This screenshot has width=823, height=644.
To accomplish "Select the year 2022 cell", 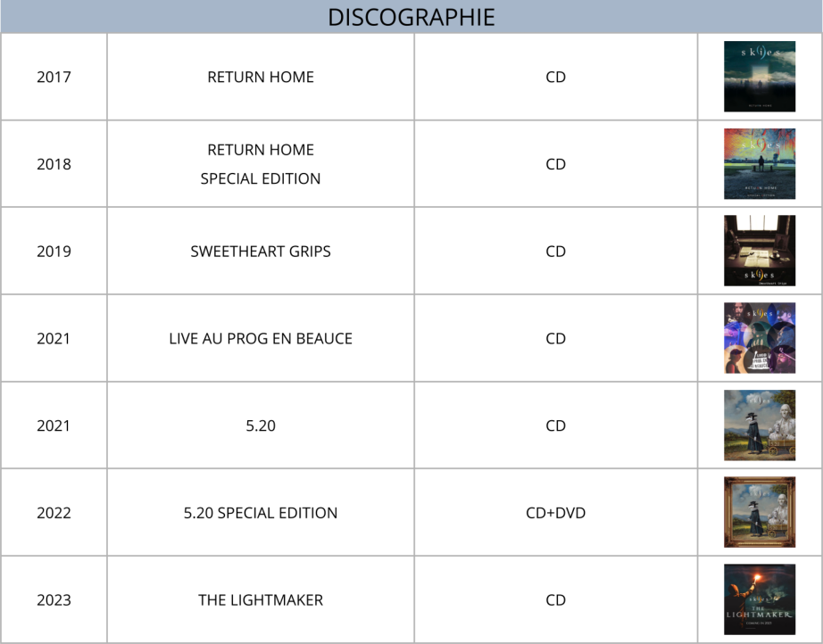I will 54,513.
